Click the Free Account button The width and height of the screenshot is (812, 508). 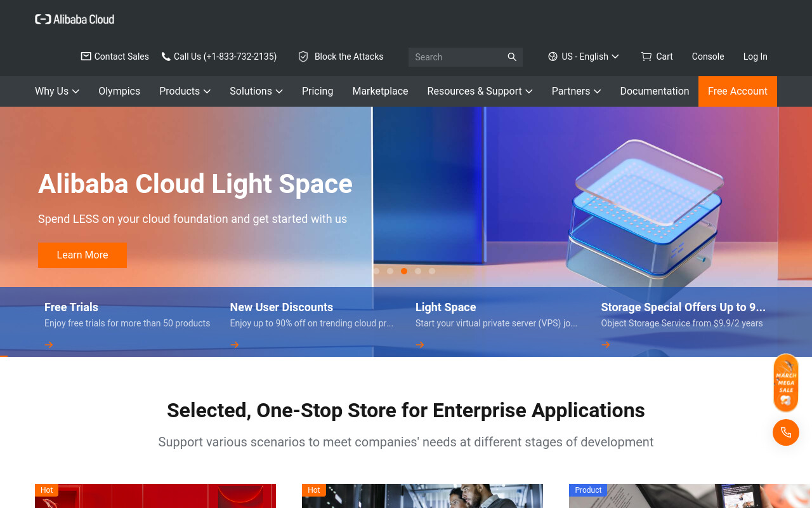click(x=738, y=91)
